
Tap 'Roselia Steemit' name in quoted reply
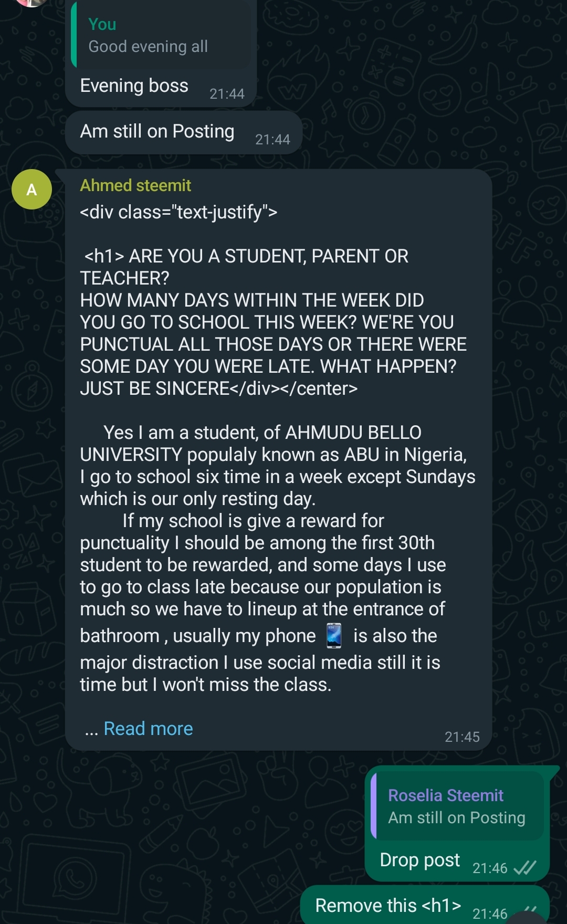446,795
